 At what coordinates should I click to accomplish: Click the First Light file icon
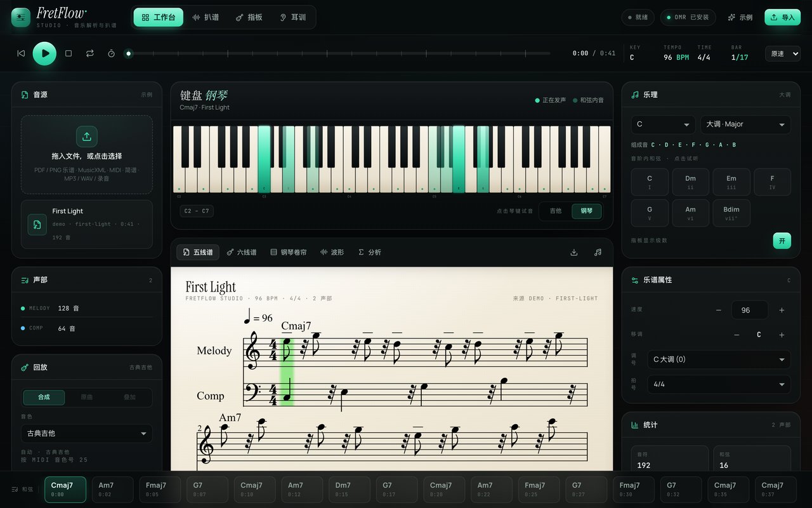[37, 224]
